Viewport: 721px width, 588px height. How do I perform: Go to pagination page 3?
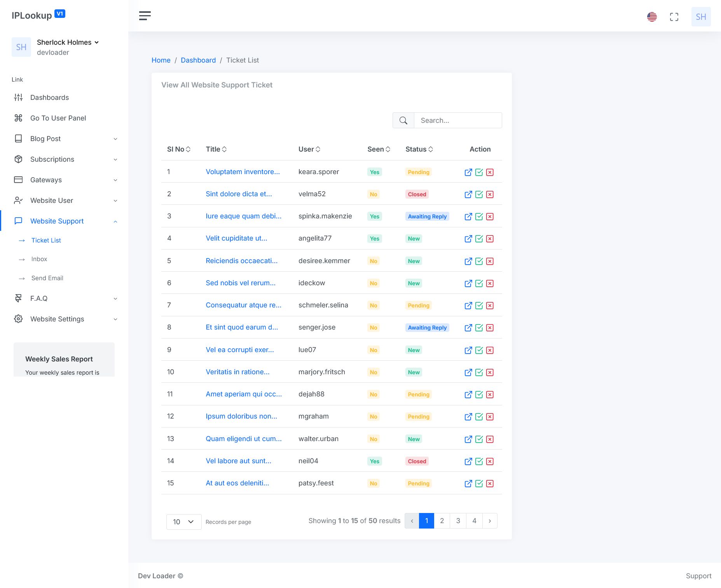tap(458, 521)
